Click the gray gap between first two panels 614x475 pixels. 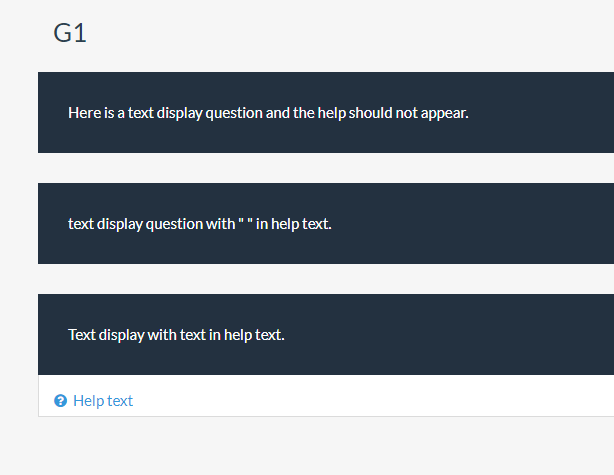point(300,168)
